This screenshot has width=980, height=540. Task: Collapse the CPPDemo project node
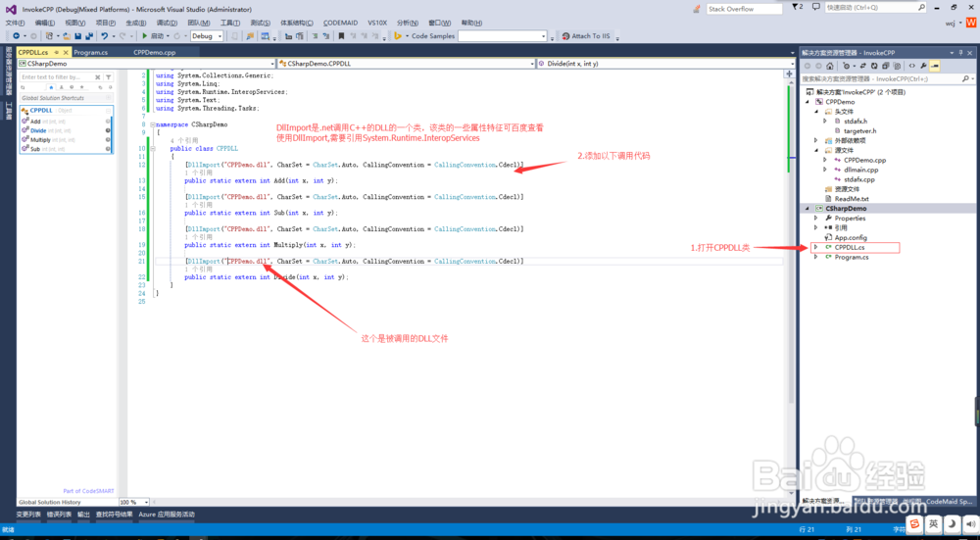tap(808, 102)
